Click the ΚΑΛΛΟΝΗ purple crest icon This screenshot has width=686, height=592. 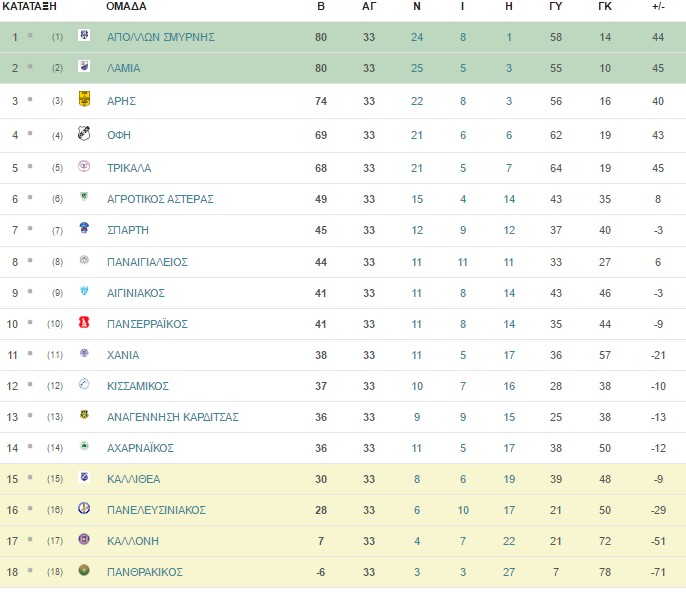(x=84, y=539)
